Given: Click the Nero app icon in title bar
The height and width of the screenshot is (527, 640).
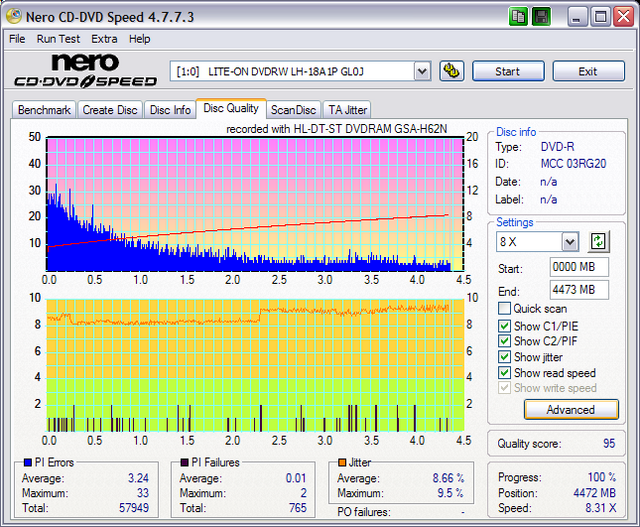Looking at the screenshot, I should tap(13, 16).
